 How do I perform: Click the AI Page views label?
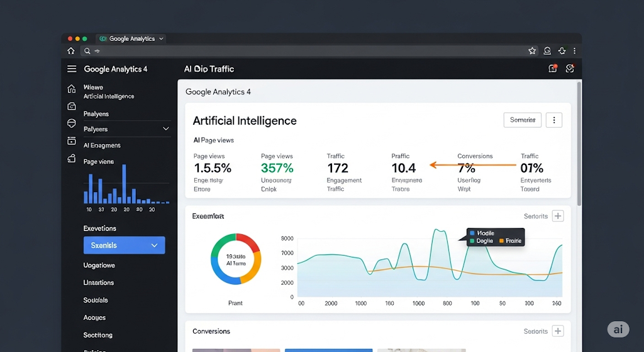(x=214, y=140)
